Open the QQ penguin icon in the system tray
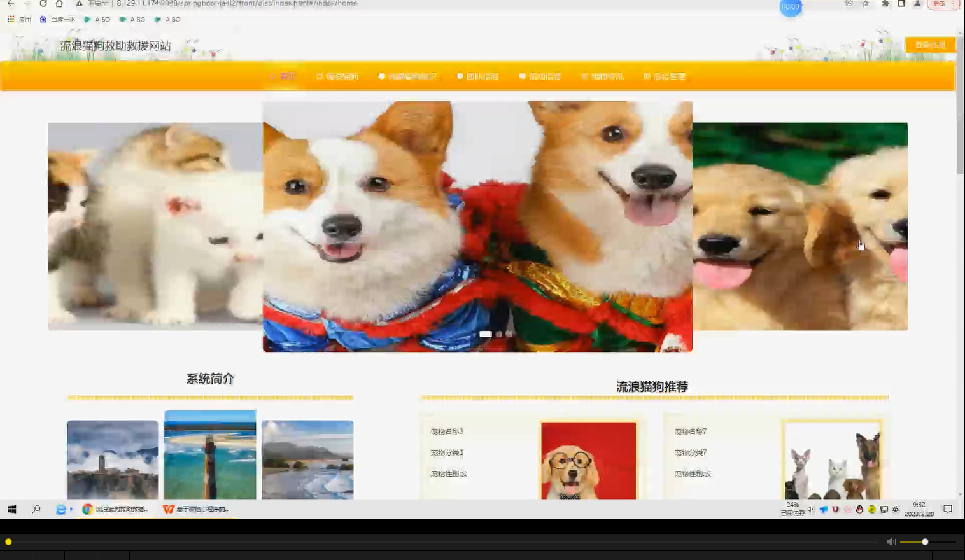This screenshot has height=560, width=965. click(x=859, y=509)
